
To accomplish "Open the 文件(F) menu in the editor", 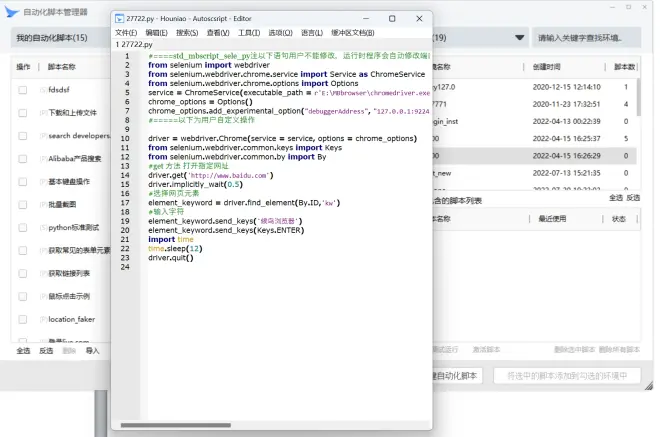I will coord(126,33).
